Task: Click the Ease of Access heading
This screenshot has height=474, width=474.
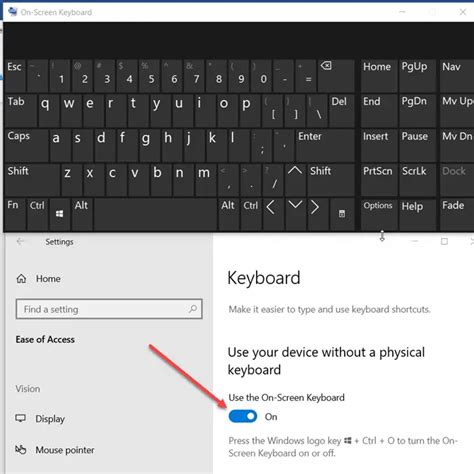Action: [45, 339]
